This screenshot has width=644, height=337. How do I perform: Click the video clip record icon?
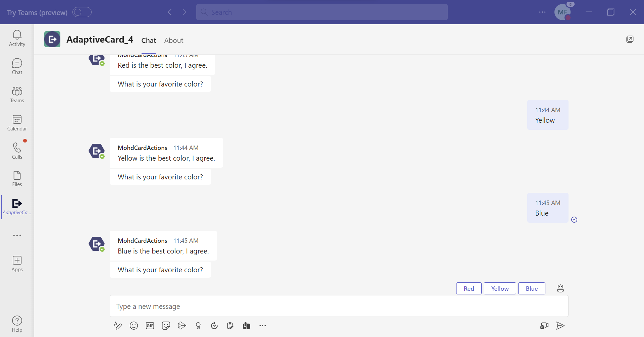pos(544,326)
